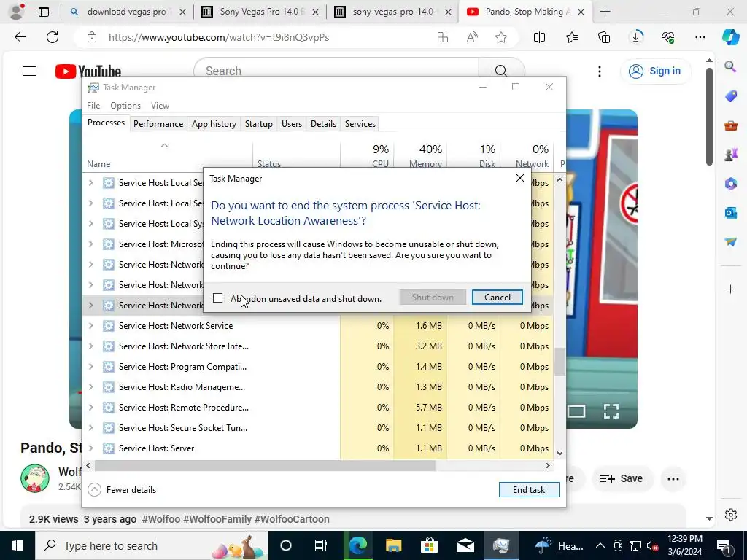
Task: Select gear icon of Service Host: Radio Management
Action: [x=109, y=387]
